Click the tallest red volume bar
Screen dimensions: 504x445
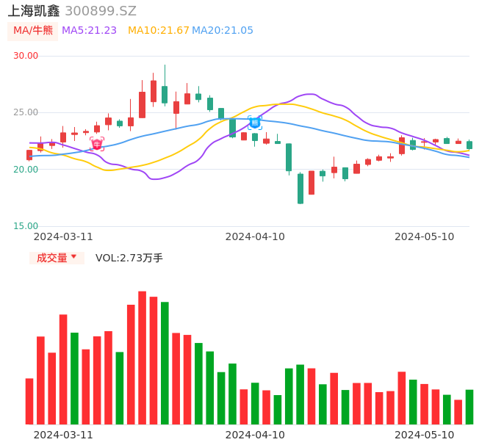pyautogui.click(x=142, y=358)
